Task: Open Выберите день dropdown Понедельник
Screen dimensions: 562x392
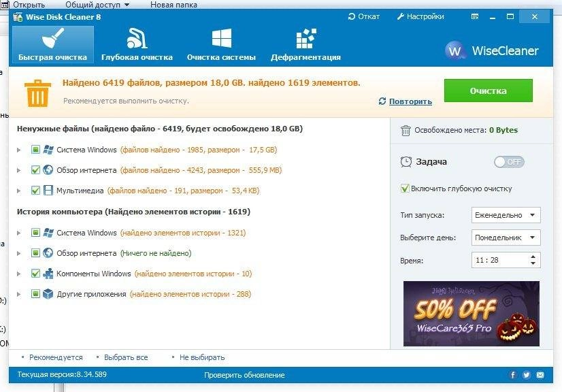Action: point(506,238)
